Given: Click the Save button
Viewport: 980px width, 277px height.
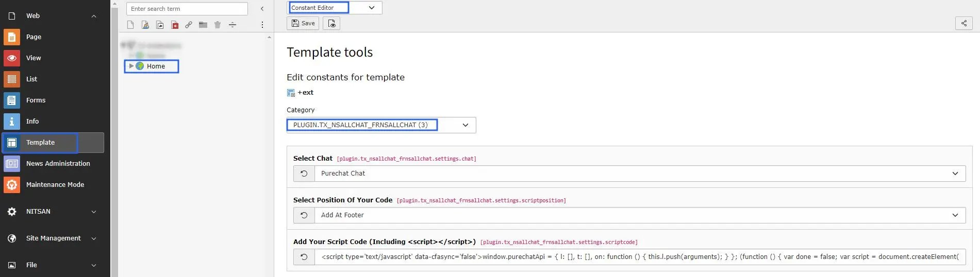Looking at the screenshot, I should pos(303,23).
